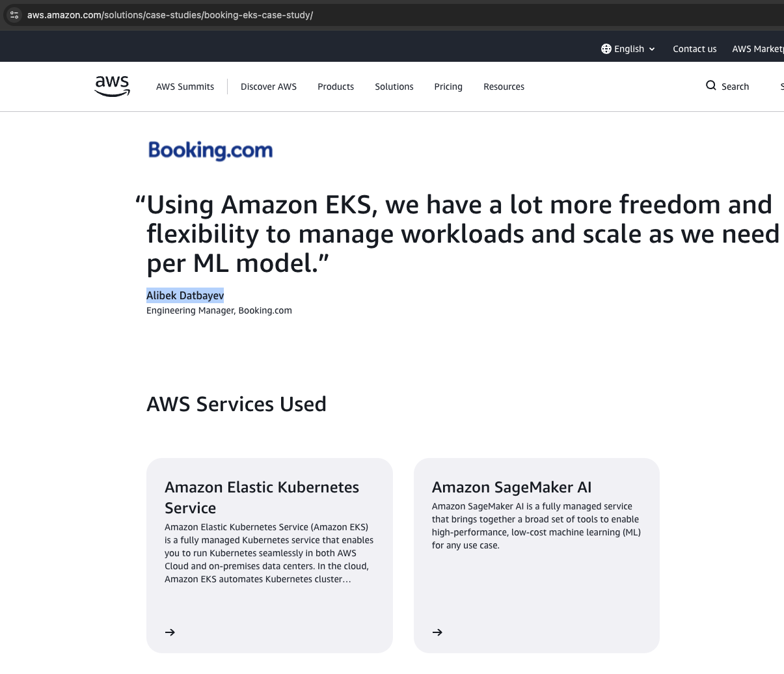This screenshot has height=674, width=784.
Task: Open the Products menu
Action: click(336, 87)
